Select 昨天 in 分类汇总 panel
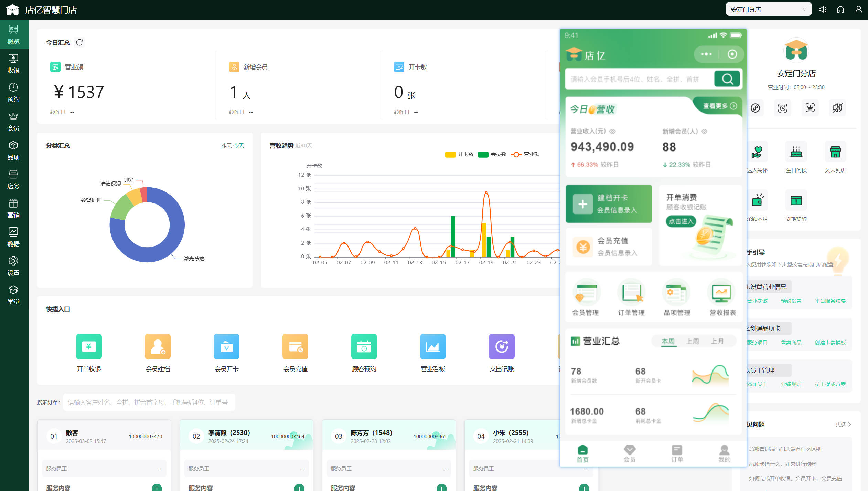 pyautogui.click(x=226, y=146)
